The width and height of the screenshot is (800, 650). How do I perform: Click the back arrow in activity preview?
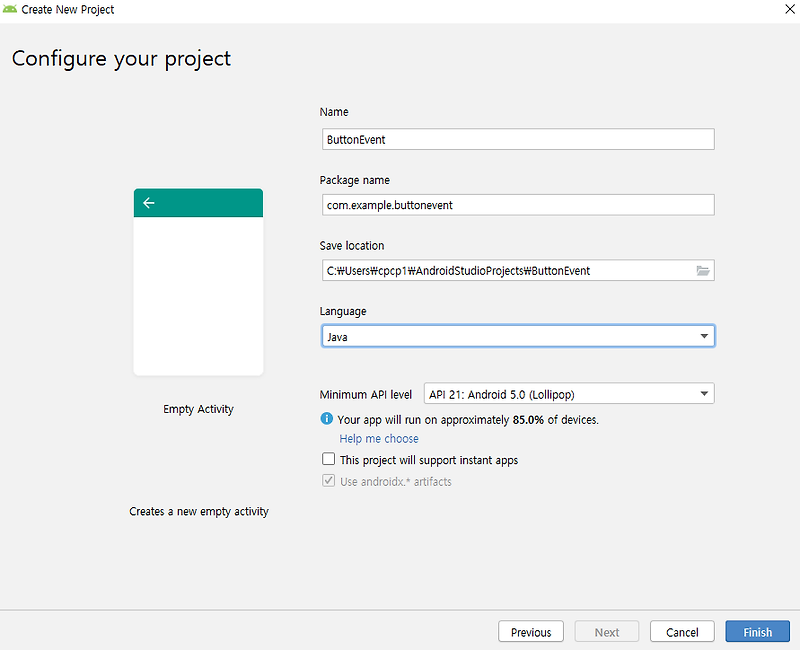149,203
